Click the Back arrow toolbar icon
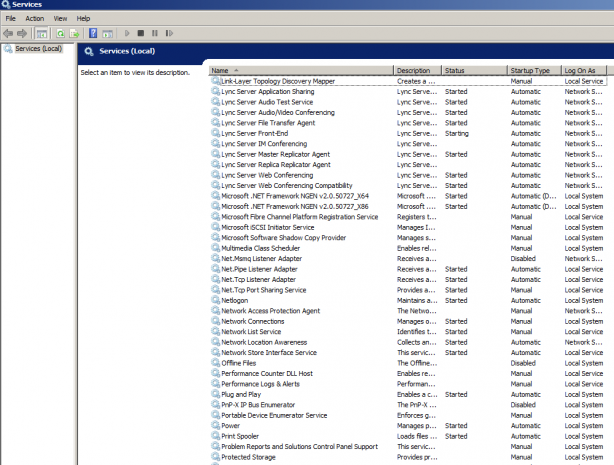Image resolution: width=614 pixels, height=465 pixels. click(x=8, y=33)
